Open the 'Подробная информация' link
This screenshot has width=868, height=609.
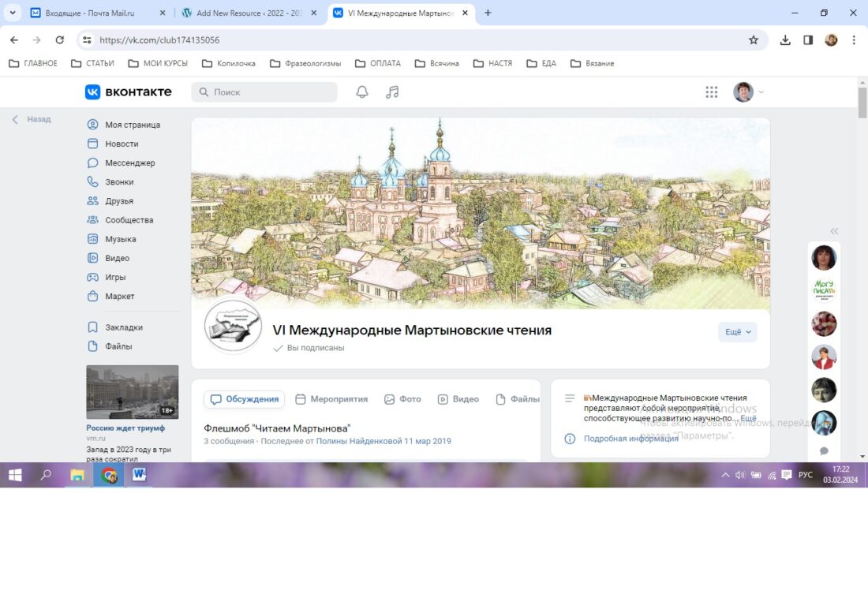click(630, 439)
